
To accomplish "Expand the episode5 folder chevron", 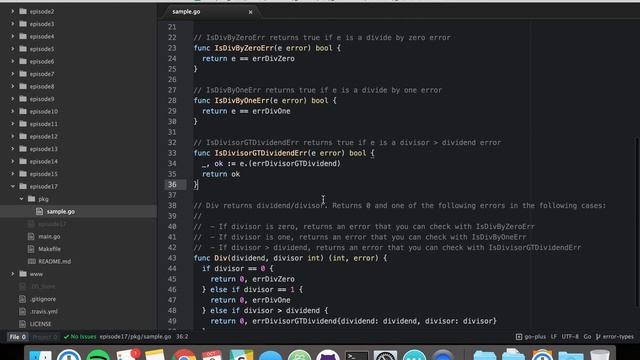I will [13, 49].
